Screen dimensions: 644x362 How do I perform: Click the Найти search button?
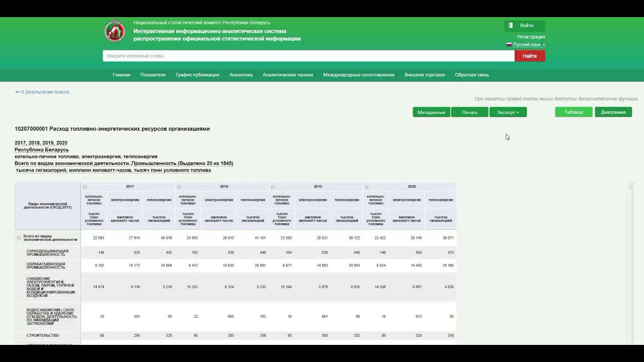coord(530,56)
